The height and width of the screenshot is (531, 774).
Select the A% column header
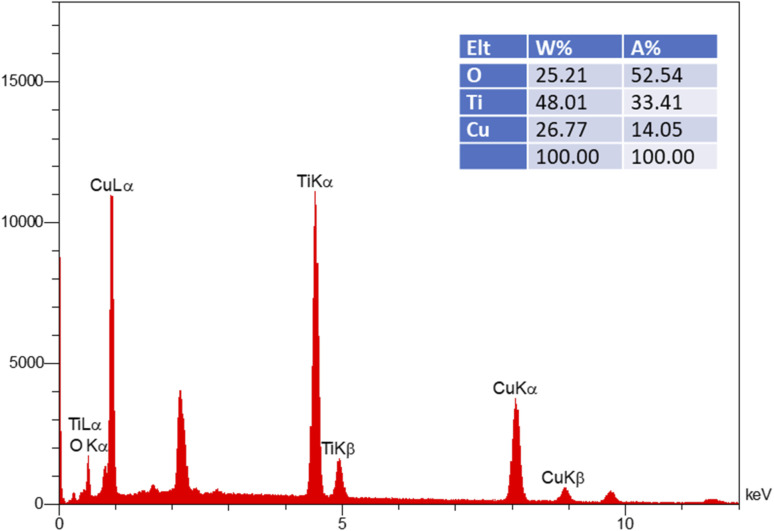[x=670, y=47]
